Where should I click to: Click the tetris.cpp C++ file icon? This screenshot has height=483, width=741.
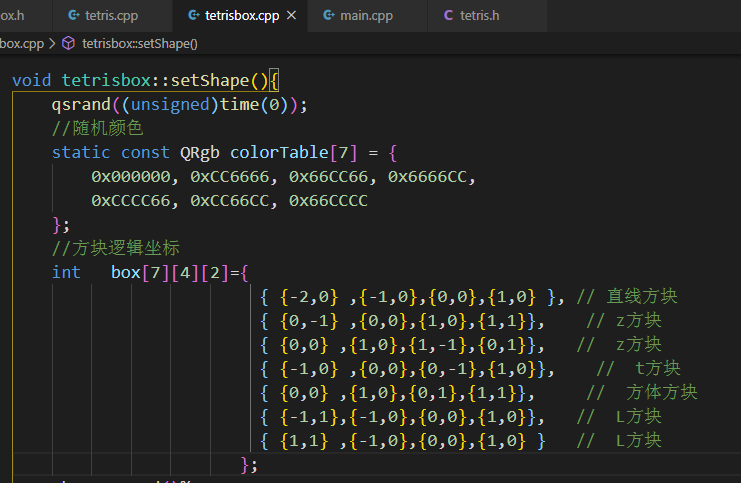click(x=74, y=16)
